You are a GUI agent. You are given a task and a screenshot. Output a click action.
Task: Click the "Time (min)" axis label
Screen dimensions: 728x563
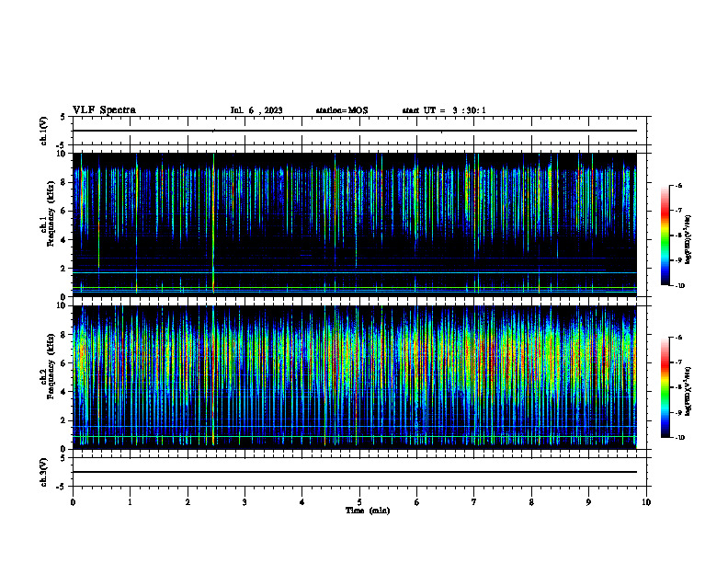coord(368,511)
